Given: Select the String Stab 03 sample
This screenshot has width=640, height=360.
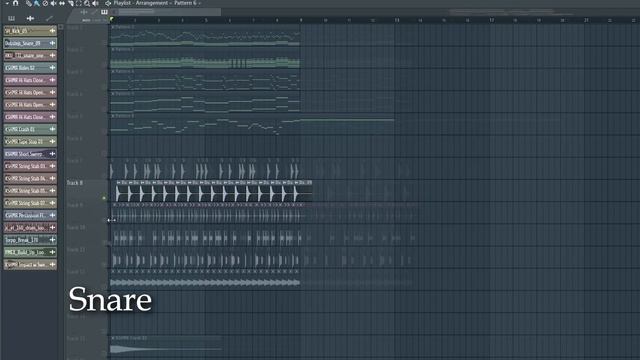Looking at the screenshot, I should coord(30,166).
